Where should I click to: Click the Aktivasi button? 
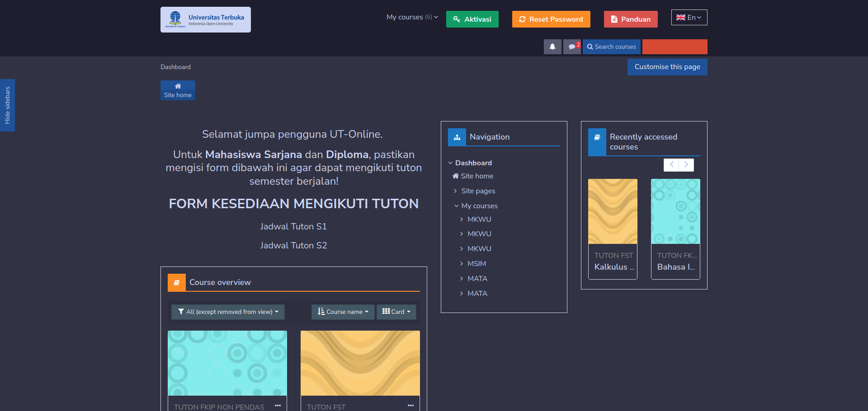[x=472, y=19]
